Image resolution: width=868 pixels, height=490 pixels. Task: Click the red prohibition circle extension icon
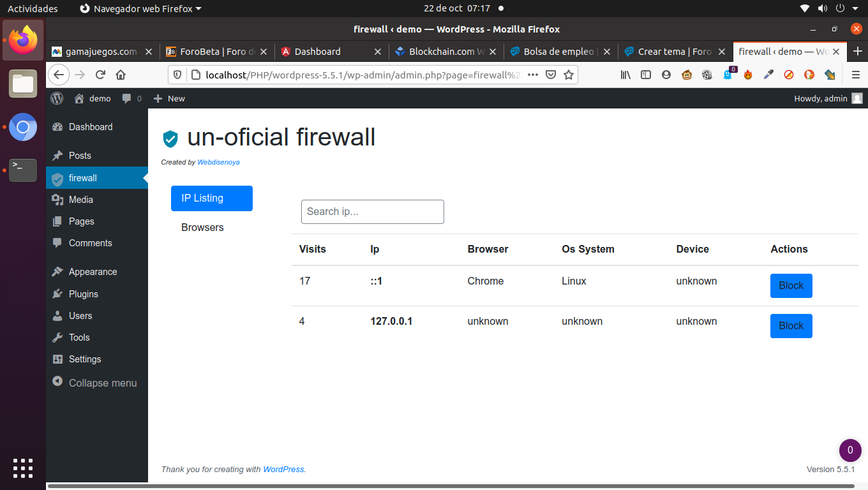coord(789,75)
